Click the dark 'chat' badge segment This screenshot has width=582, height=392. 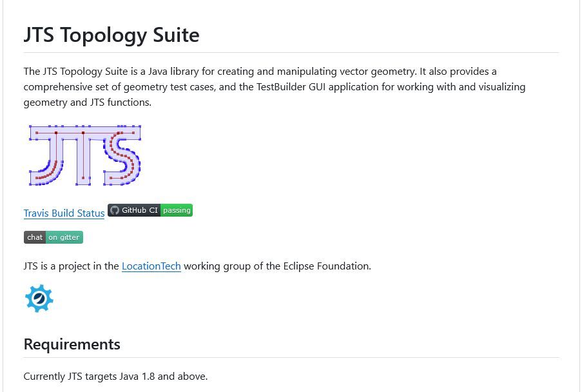coord(35,237)
